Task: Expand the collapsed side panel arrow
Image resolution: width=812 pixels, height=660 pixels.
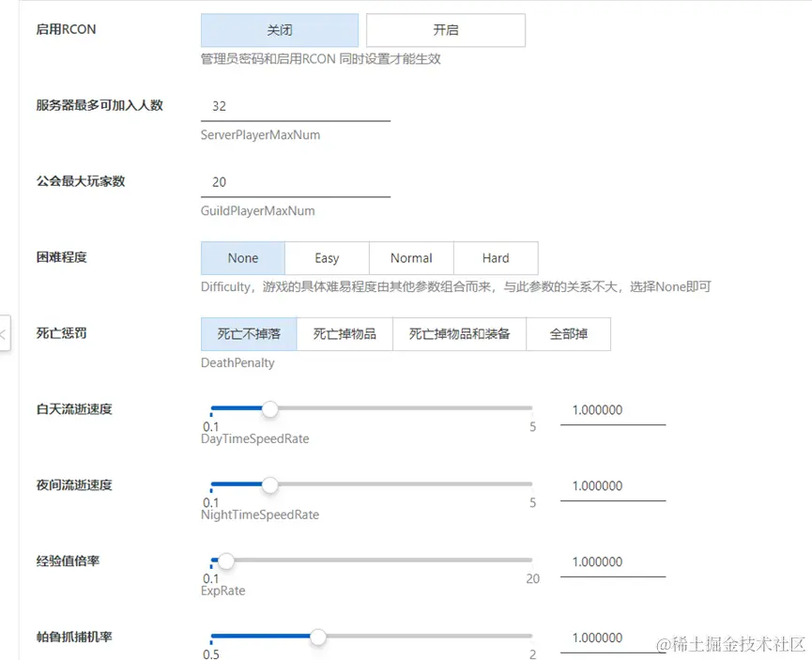Action: click(x=4, y=334)
